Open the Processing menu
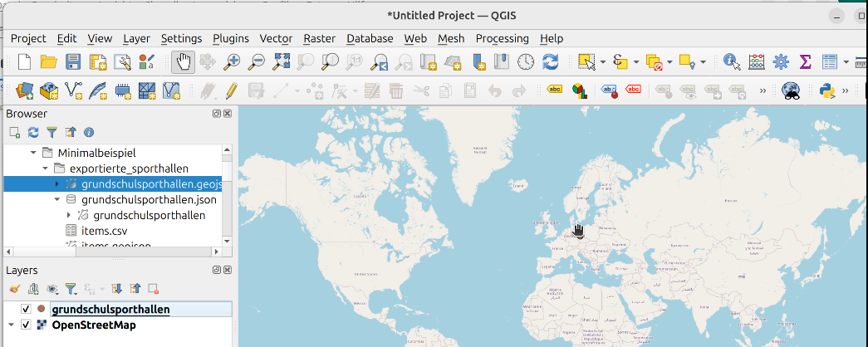 (502, 38)
